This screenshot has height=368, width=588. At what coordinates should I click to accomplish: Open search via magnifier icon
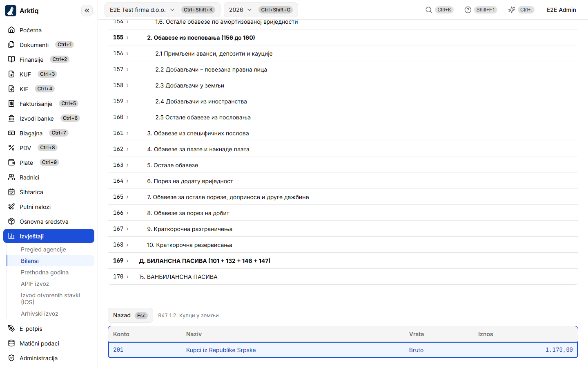tap(429, 10)
